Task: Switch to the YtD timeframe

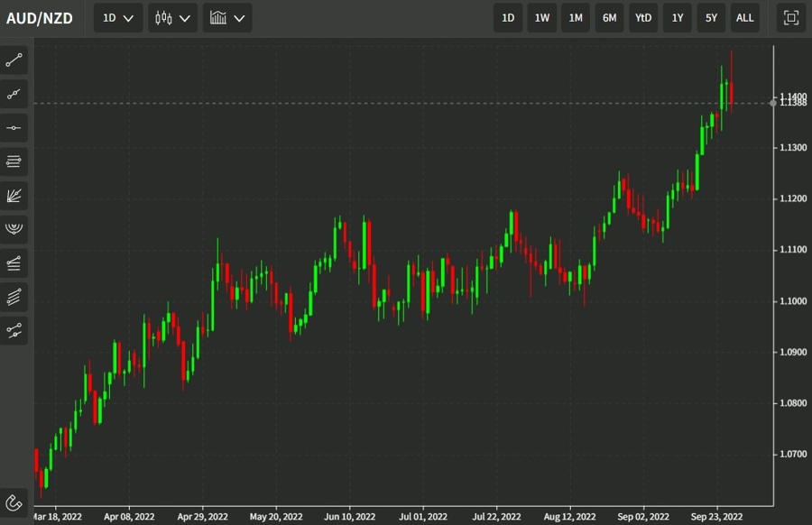Action: [x=642, y=17]
